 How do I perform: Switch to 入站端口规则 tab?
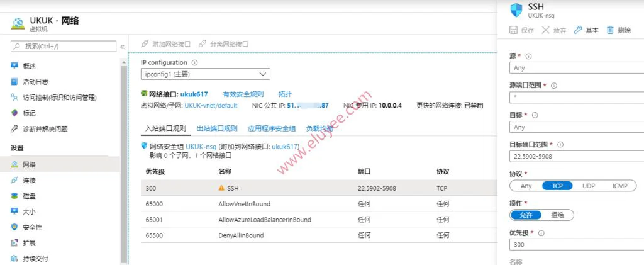click(165, 128)
